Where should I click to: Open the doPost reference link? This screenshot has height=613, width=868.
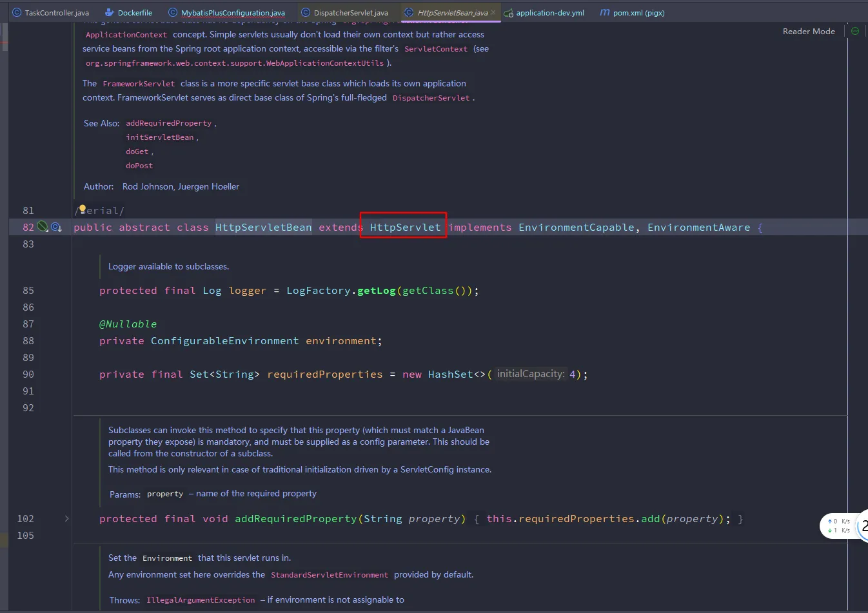pyautogui.click(x=139, y=166)
